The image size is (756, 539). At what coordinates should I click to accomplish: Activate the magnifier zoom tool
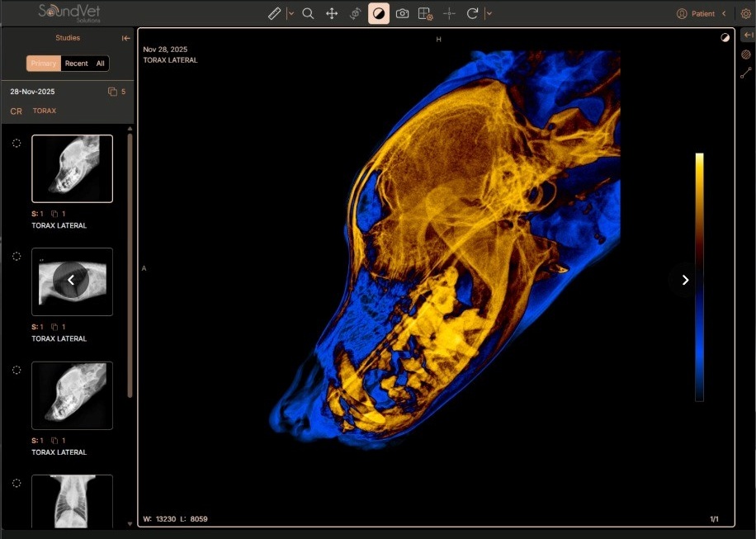pos(308,13)
